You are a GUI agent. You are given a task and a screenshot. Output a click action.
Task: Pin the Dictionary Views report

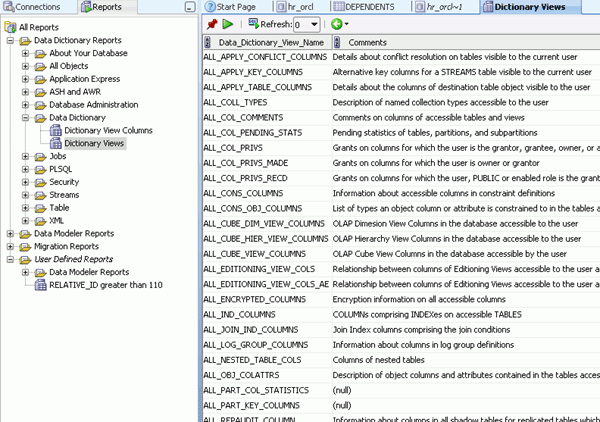pos(212,24)
